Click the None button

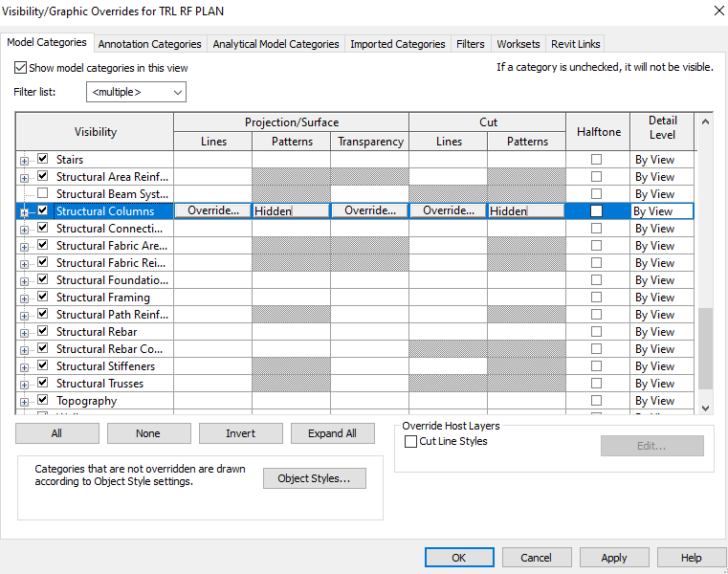149,433
